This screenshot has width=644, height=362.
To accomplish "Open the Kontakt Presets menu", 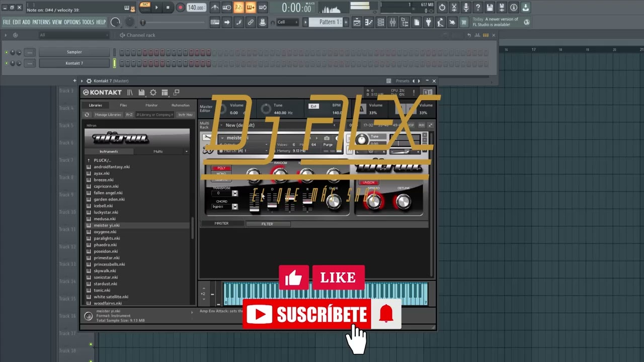I will [x=403, y=81].
